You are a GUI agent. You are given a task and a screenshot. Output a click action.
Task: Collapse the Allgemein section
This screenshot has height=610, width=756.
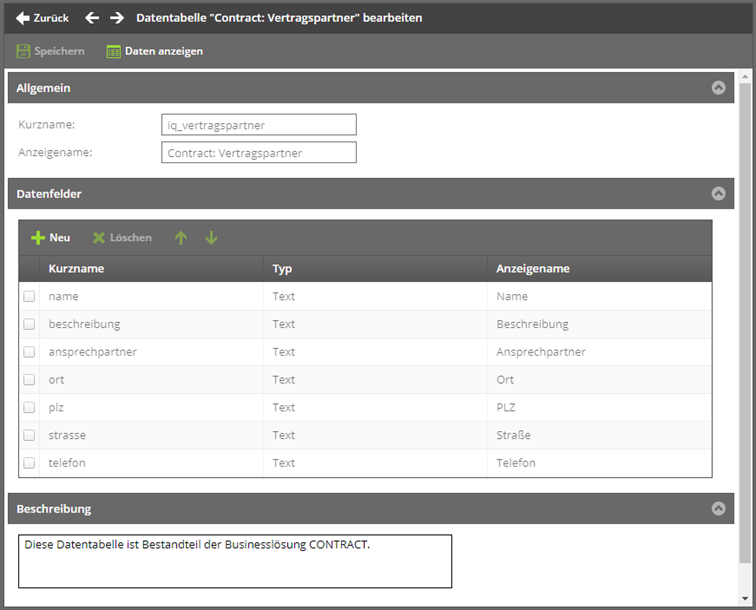(x=718, y=88)
